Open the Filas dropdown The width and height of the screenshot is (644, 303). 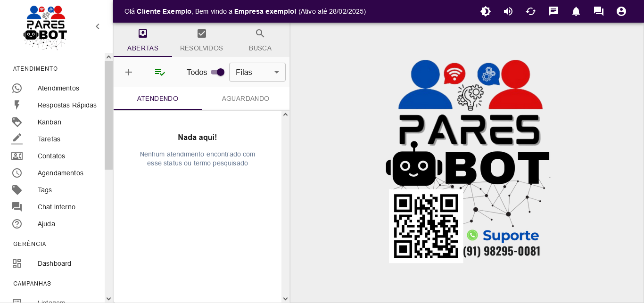(257, 72)
